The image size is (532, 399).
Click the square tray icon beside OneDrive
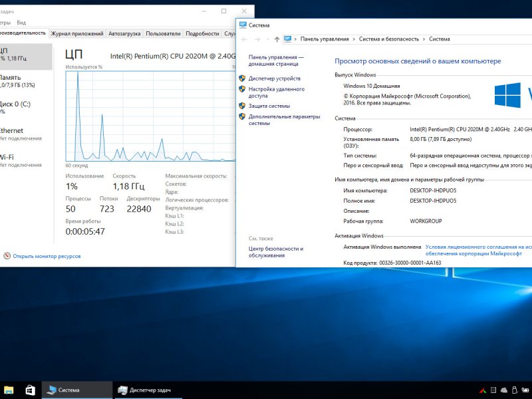tap(493, 390)
